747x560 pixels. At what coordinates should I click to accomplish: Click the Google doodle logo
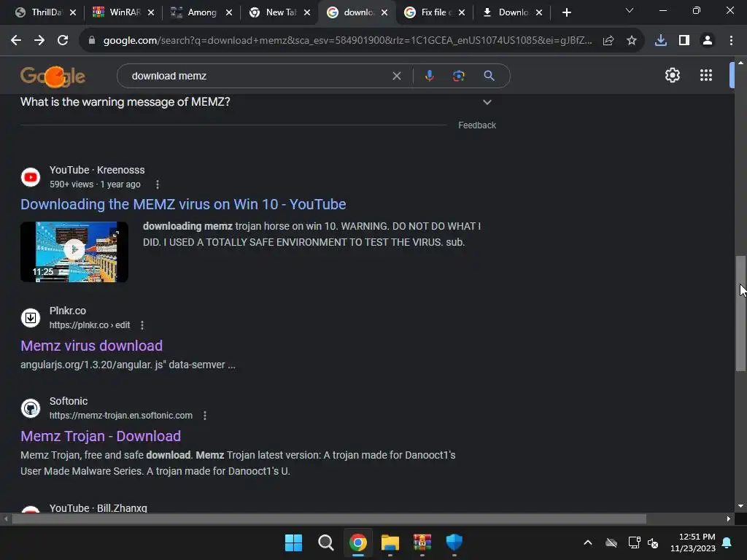coord(53,76)
